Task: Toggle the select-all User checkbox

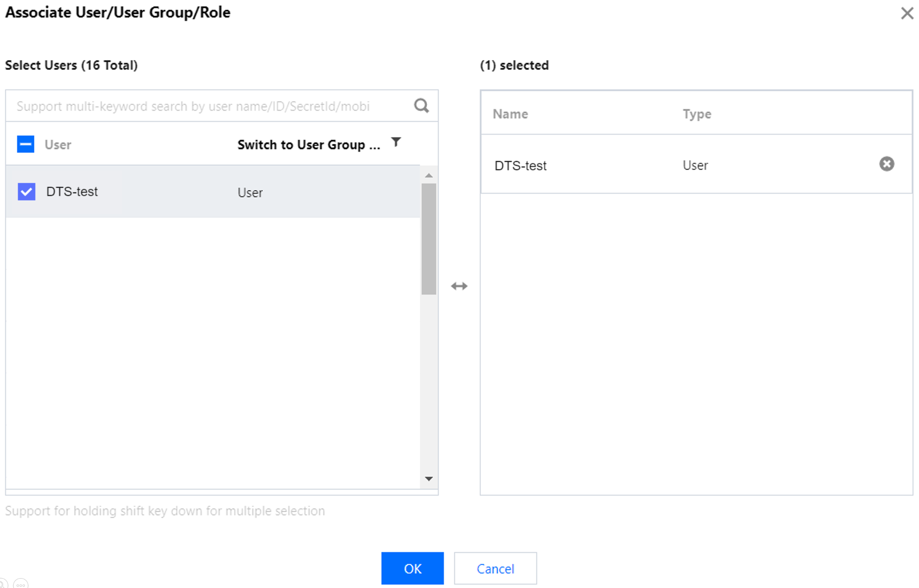Action: (26, 145)
